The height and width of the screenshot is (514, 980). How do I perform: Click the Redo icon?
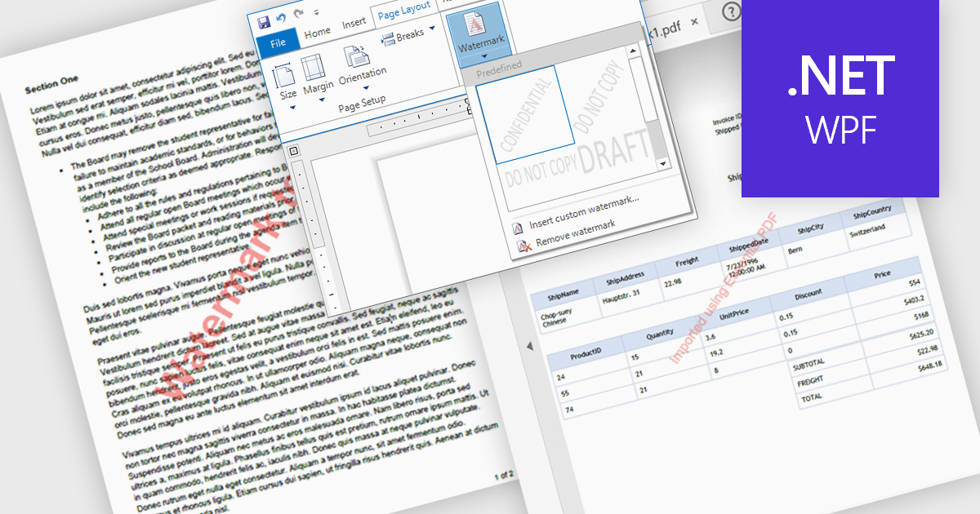point(298,14)
